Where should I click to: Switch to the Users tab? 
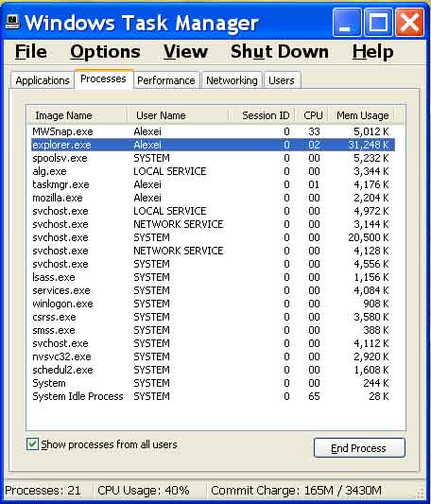pos(282,80)
